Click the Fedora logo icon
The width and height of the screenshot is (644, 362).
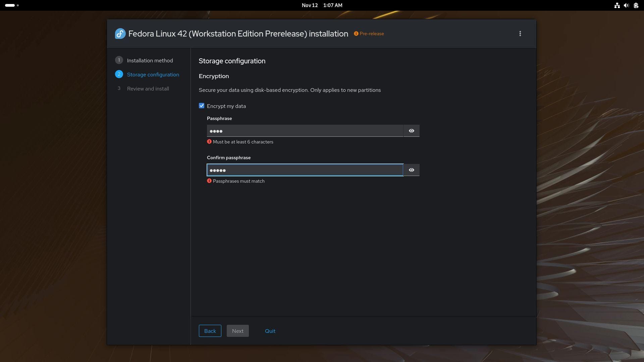120,34
